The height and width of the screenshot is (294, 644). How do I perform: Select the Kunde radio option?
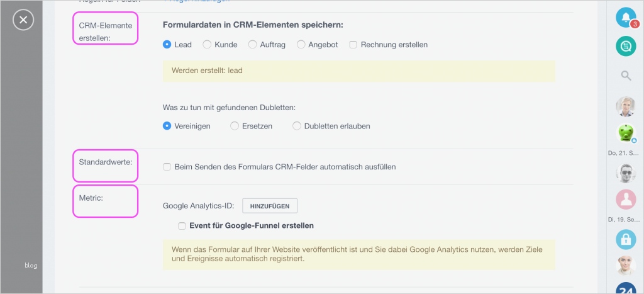pos(206,45)
